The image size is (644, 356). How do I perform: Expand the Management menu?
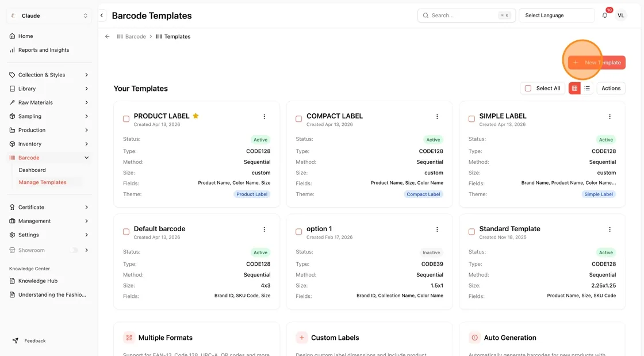[x=49, y=221]
